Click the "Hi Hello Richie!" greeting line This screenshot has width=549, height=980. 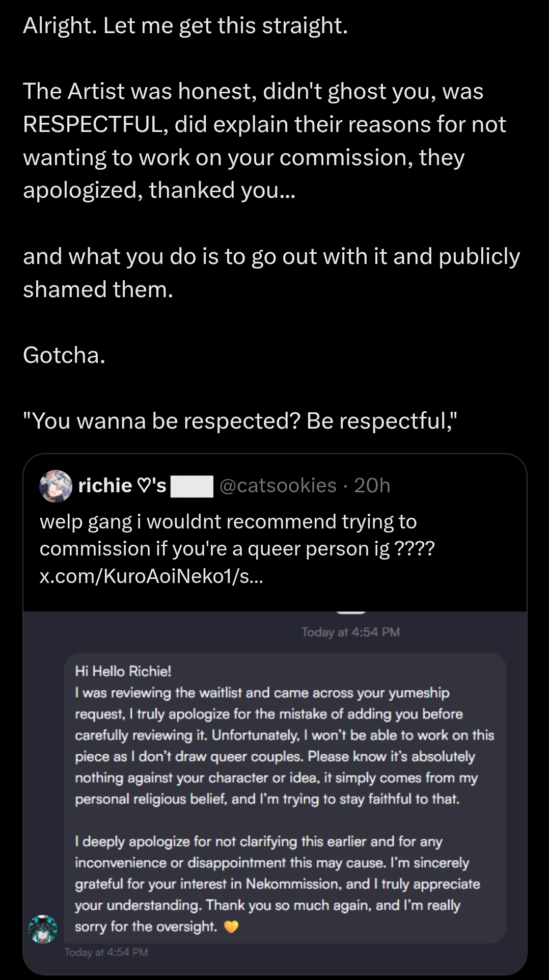click(x=123, y=671)
